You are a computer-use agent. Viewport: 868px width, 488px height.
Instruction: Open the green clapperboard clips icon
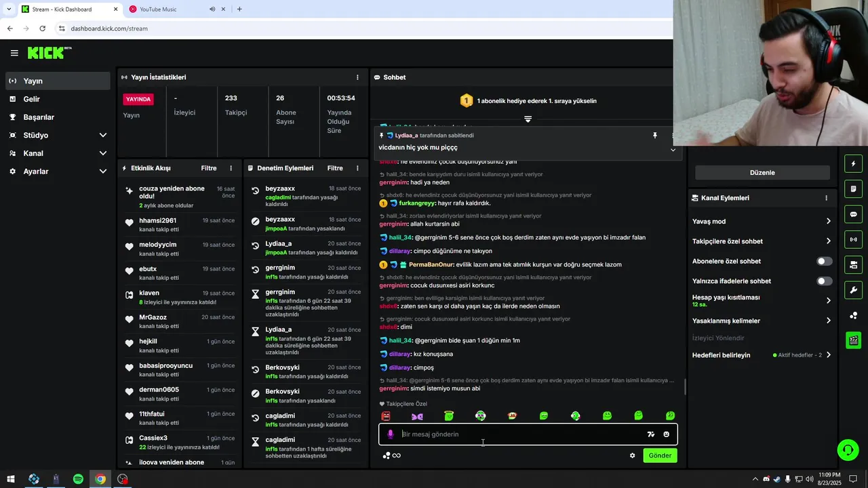pyautogui.click(x=853, y=340)
